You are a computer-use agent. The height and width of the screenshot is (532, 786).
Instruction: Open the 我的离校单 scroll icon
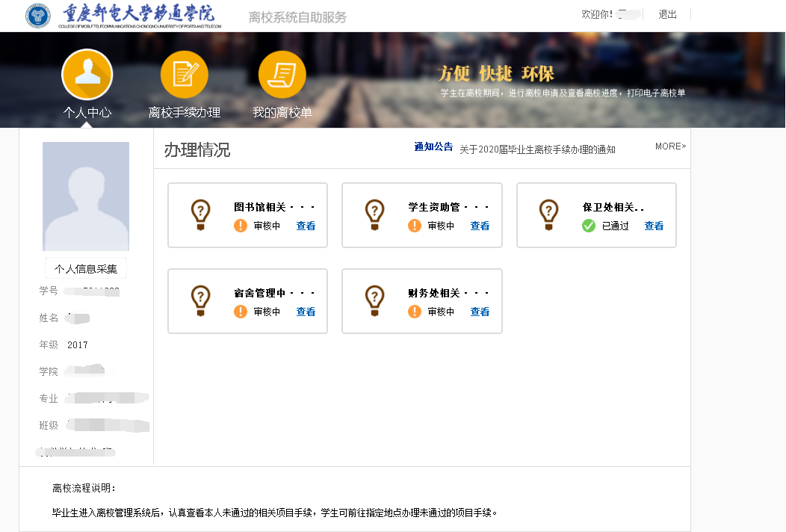point(282,74)
